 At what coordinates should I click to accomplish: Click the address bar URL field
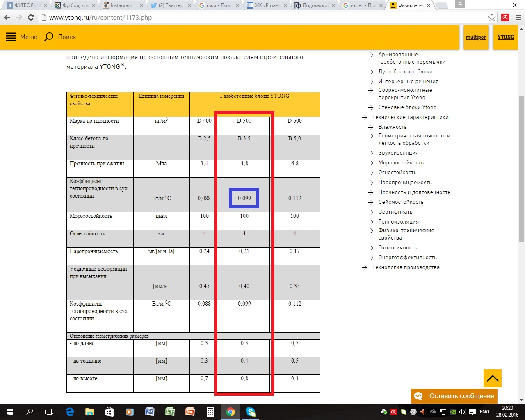pos(262,18)
